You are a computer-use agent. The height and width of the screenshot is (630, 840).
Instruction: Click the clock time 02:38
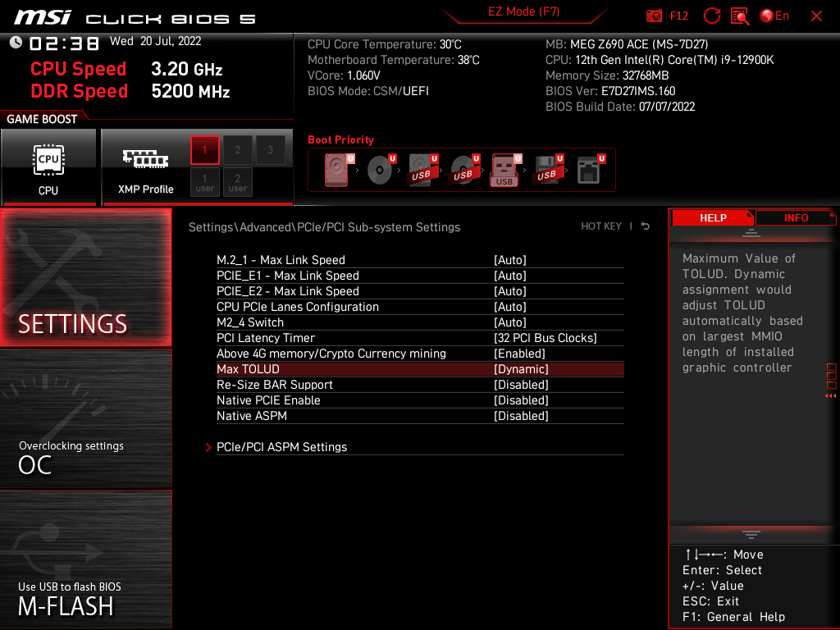click(x=64, y=43)
